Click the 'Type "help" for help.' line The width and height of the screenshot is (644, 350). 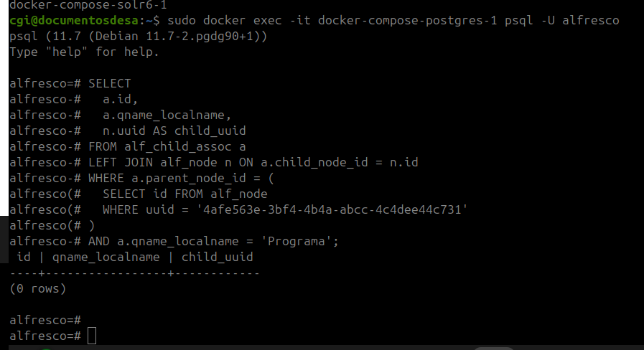pos(84,52)
